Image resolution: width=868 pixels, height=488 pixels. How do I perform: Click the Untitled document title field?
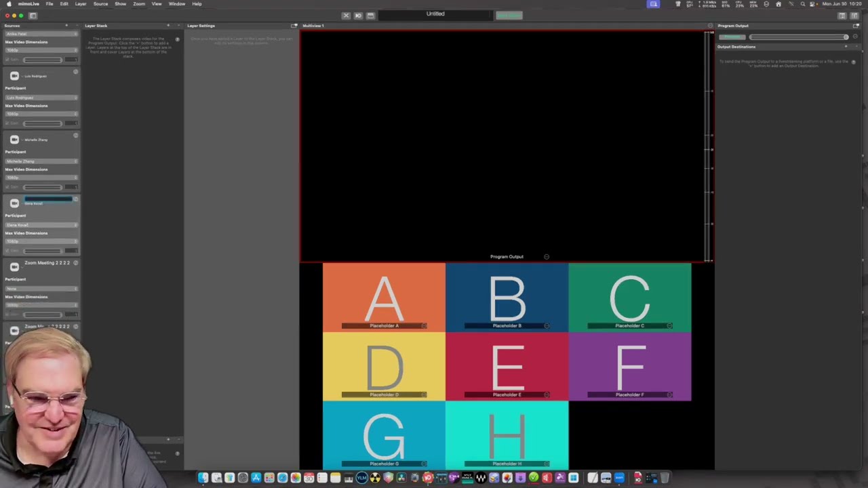[435, 14]
